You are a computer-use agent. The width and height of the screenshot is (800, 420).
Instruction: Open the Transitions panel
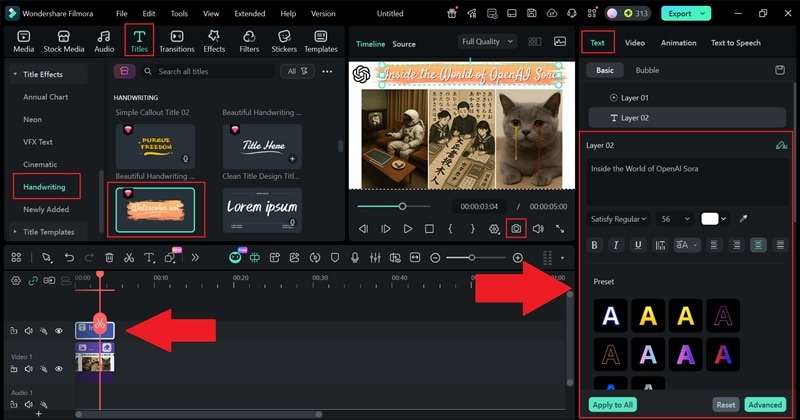[177, 41]
